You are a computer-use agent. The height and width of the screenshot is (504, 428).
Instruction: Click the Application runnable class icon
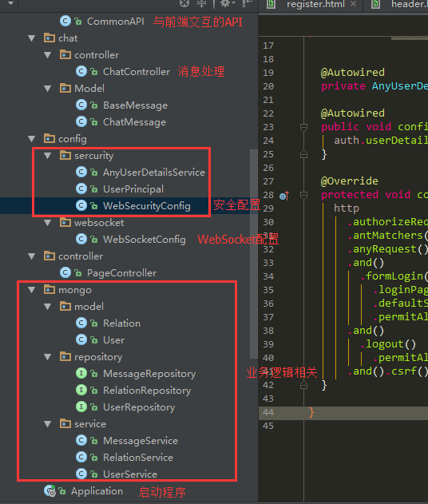[x=50, y=491]
